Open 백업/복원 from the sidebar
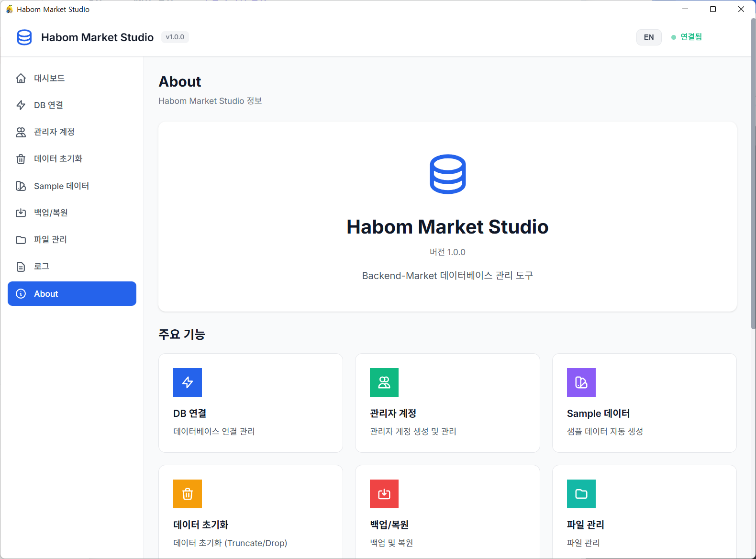 [51, 212]
